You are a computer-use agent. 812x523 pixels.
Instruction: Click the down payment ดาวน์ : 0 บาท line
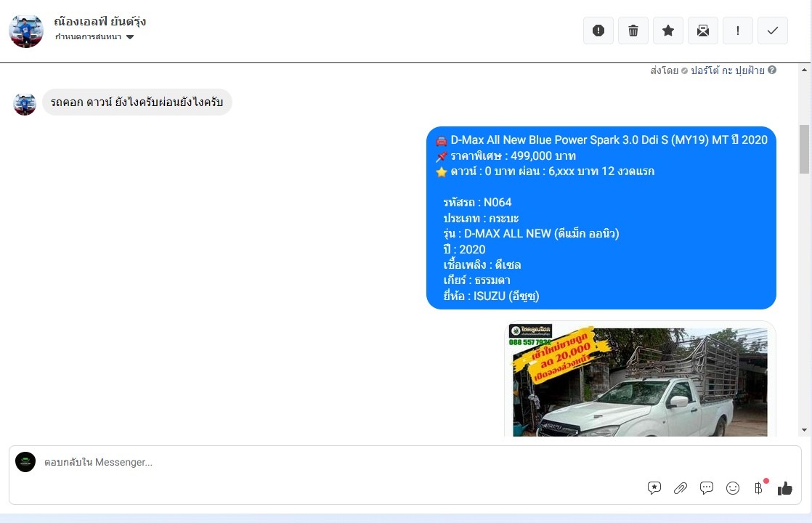pos(545,171)
